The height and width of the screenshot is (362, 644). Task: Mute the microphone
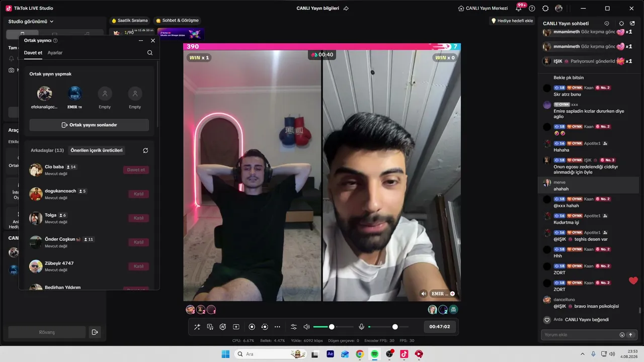361,327
